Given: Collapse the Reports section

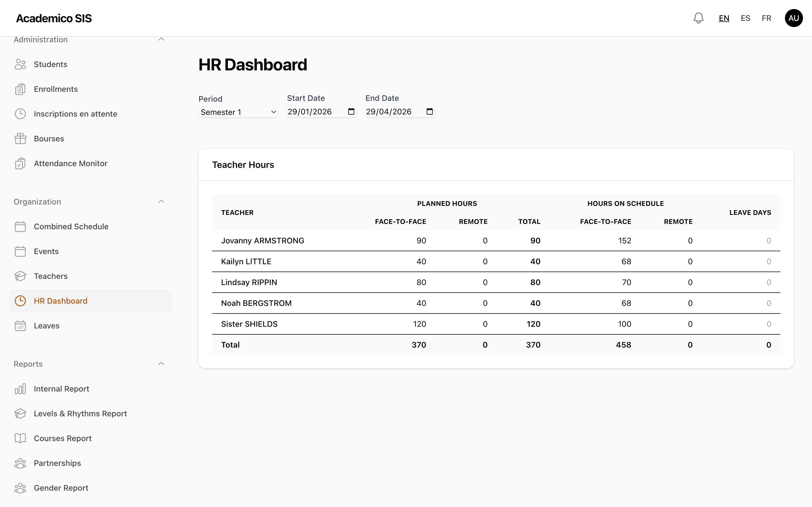Looking at the screenshot, I should [161, 363].
